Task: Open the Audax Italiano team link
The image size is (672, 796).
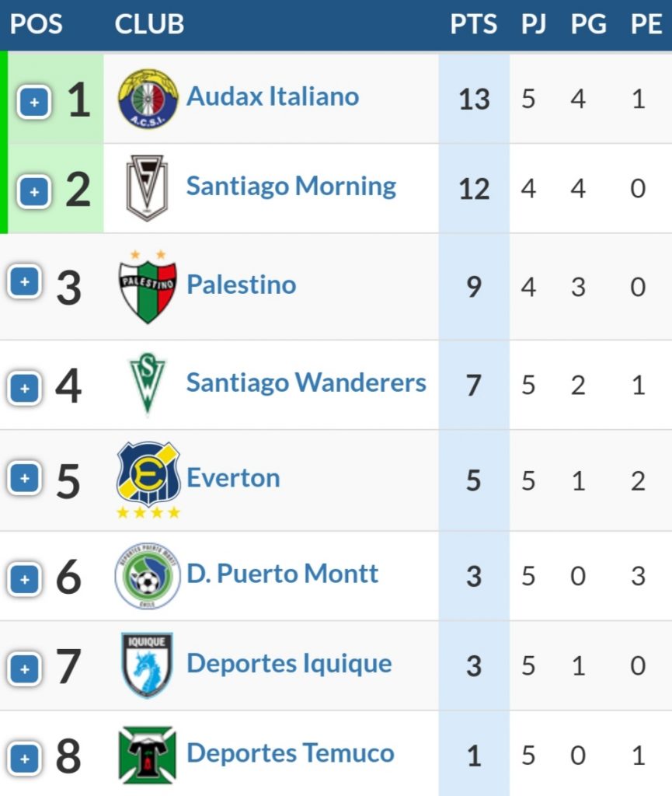Action: coord(273,96)
